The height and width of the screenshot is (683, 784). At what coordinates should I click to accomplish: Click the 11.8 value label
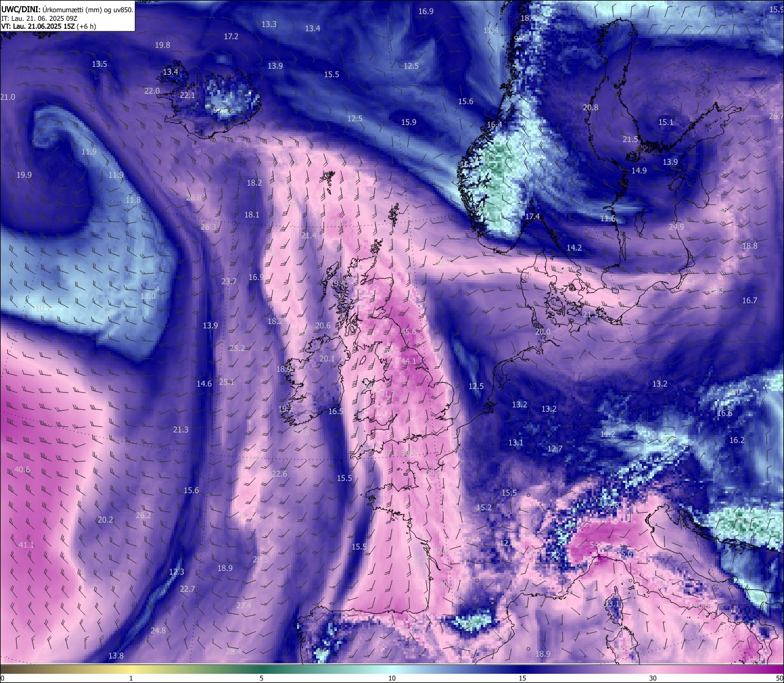pyautogui.click(x=133, y=200)
